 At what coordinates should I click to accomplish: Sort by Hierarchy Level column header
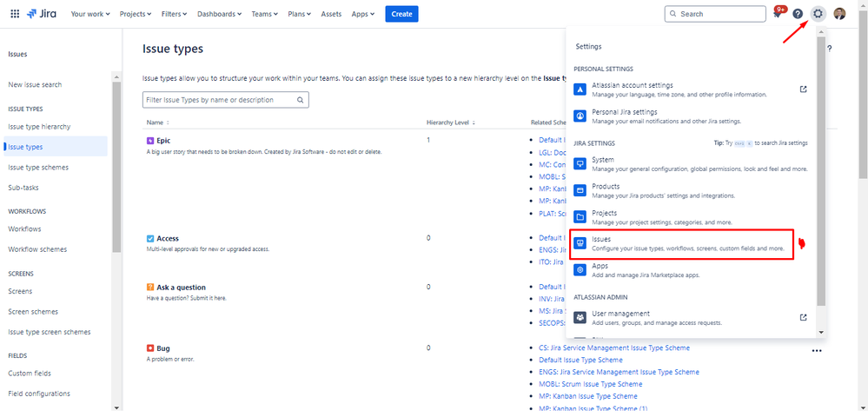point(451,122)
